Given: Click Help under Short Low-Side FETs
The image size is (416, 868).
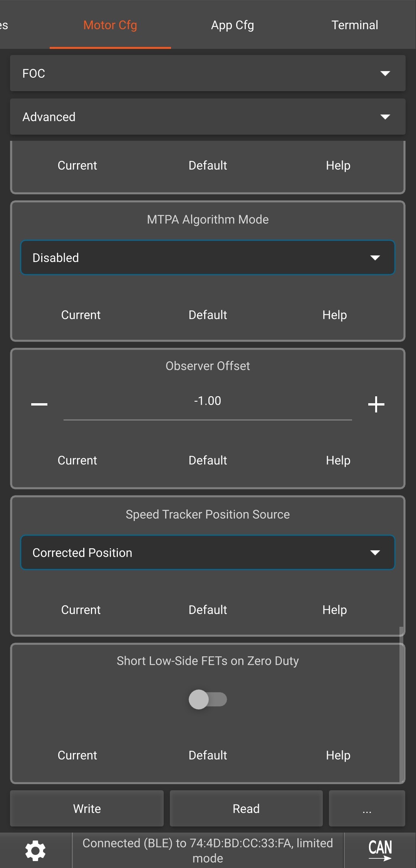Looking at the screenshot, I should point(338,755).
